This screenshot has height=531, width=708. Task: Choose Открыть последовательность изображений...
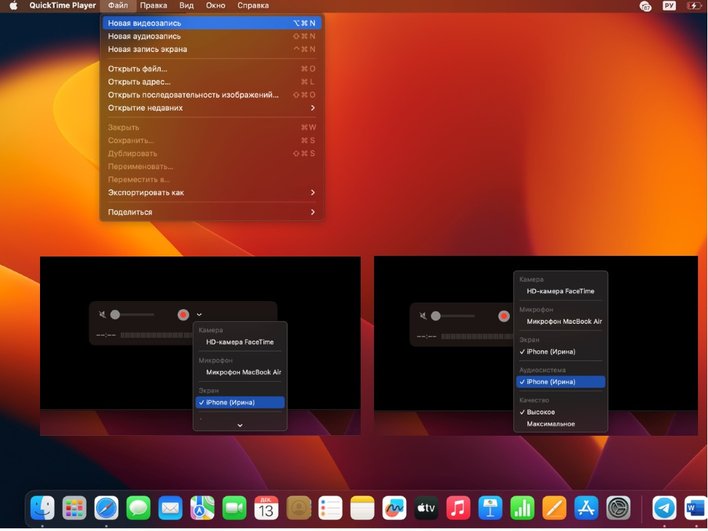pyautogui.click(x=211, y=95)
